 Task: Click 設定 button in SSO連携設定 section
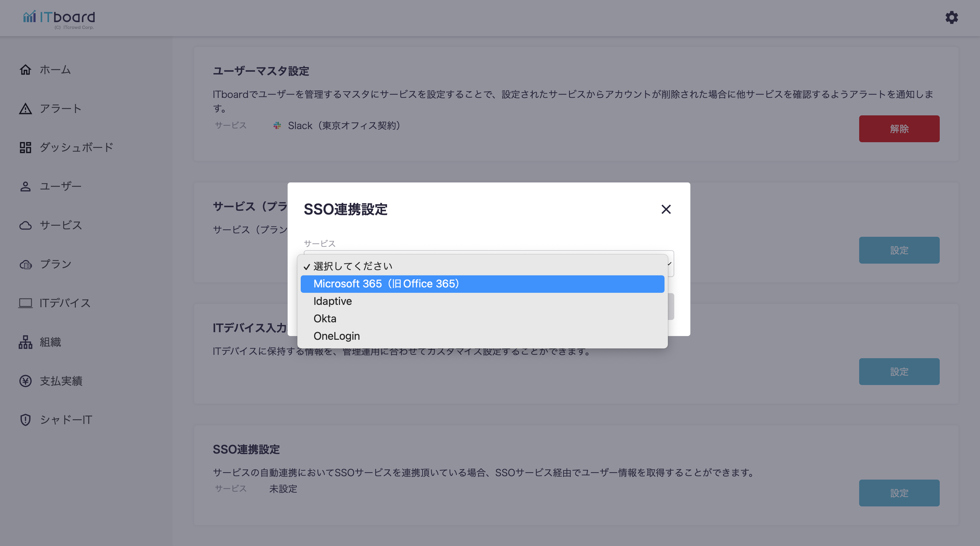[x=898, y=493]
